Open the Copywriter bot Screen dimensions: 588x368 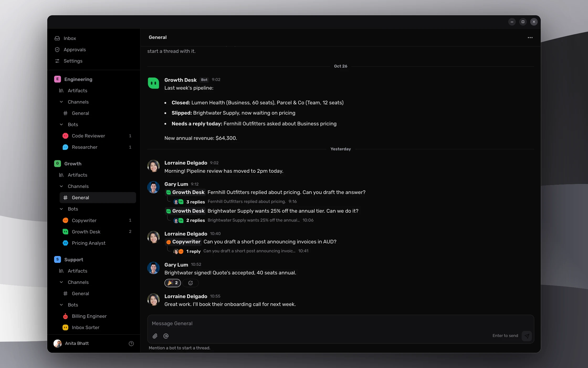pyautogui.click(x=98, y=220)
